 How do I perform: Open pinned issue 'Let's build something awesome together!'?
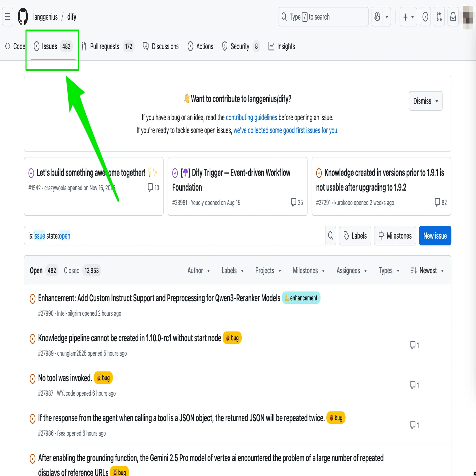point(91,173)
